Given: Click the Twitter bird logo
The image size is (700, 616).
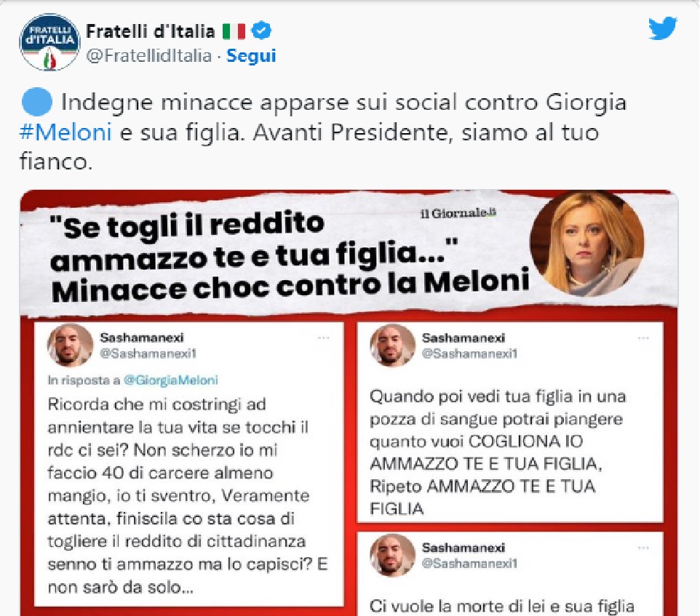Looking at the screenshot, I should pos(662,28).
